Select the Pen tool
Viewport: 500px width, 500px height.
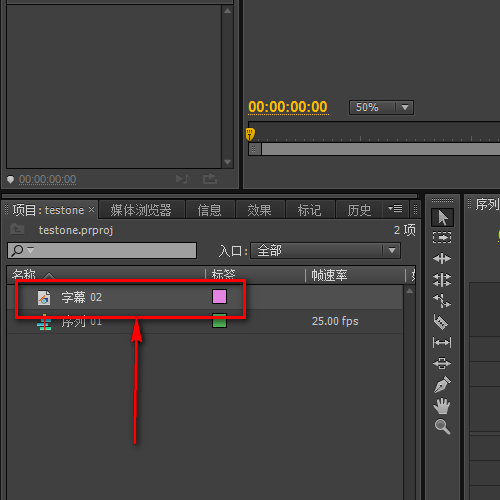[443, 384]
